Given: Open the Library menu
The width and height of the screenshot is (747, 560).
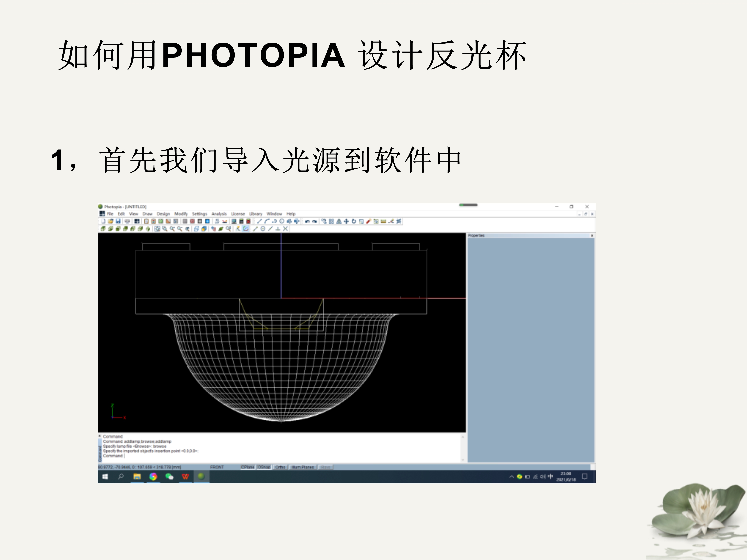Looking at the screenshot, I should [x=256, y=214].
